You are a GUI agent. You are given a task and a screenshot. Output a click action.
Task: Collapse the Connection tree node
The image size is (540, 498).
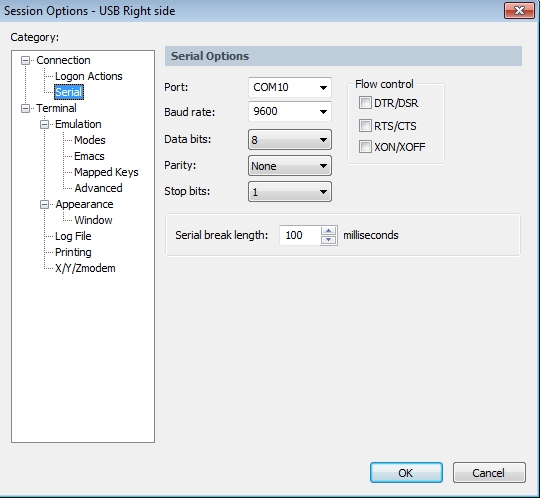pyautogui.click(x=25, y=61)
